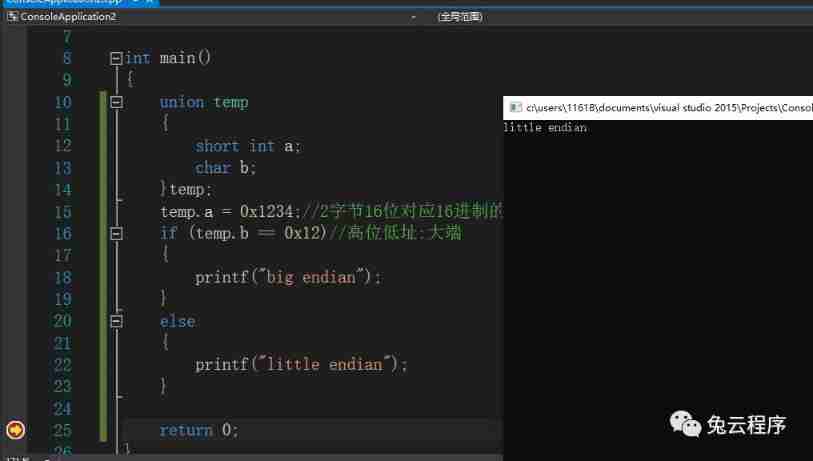Click "short int a;" declaration
The height and width of the screenshot is (461, 813).
tap(248, 146)
